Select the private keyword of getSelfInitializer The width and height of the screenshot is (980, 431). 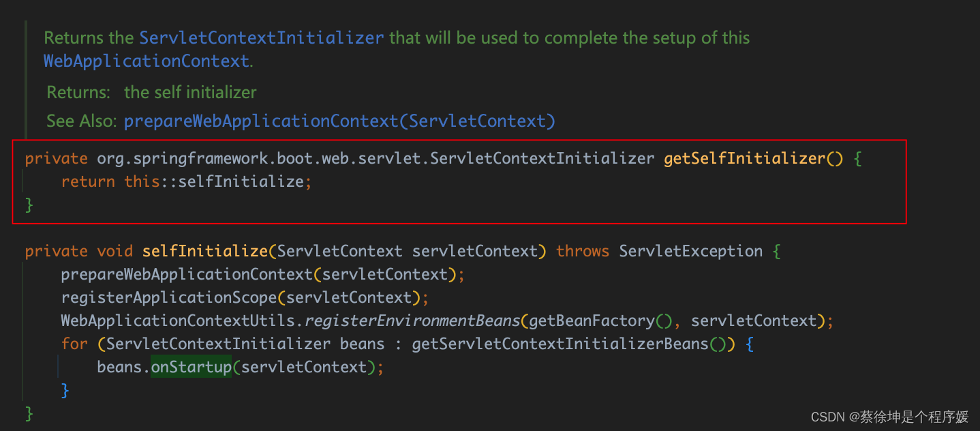pyautogui.click(x=56, y=158)
